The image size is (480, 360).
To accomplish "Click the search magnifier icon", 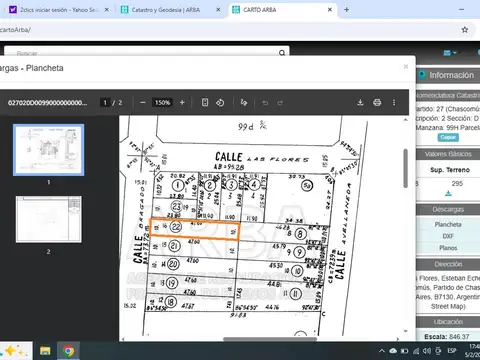I will pyautogui.click(x=282, y=53).
